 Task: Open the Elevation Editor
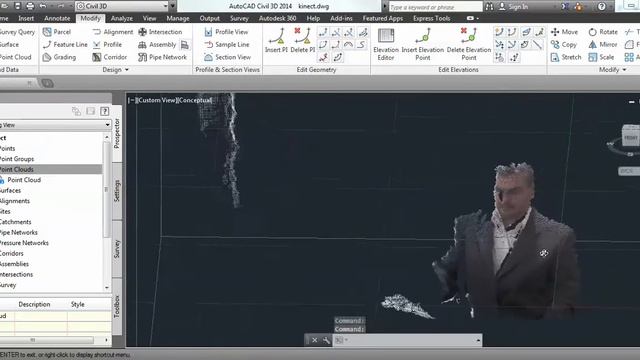(x=386, y=44)
